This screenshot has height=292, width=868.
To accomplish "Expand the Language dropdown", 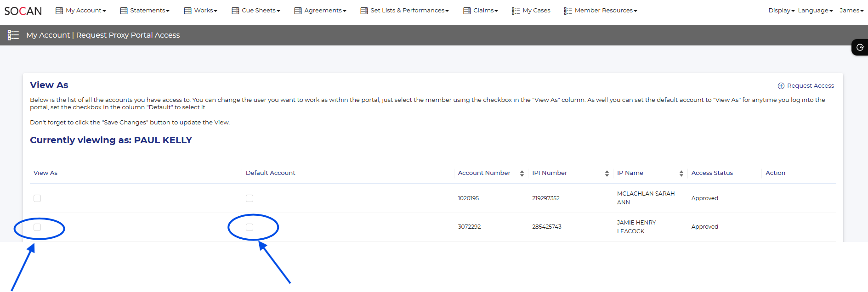I will pos(815,11).
